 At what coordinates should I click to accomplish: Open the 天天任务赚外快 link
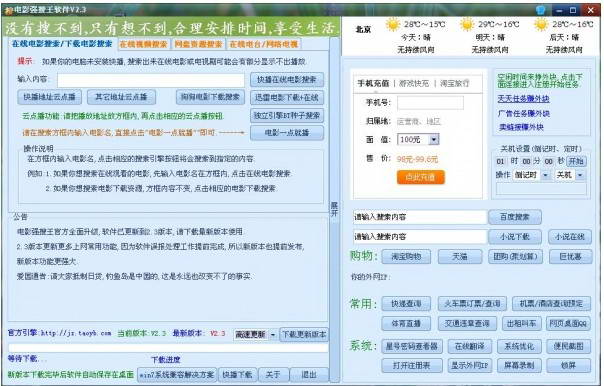tap(523, 99)
